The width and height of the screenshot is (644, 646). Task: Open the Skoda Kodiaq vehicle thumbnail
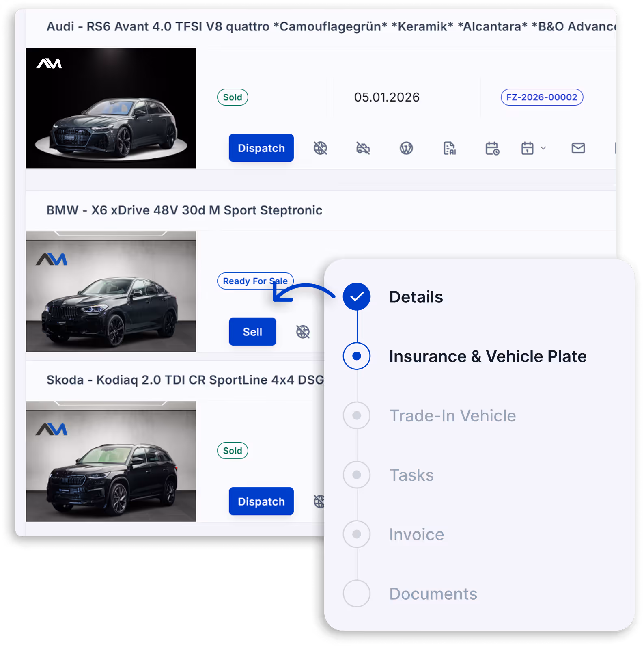(111, 461)
